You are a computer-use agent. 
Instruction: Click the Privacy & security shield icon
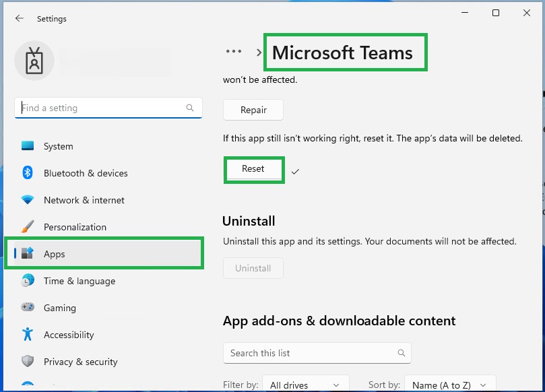pos(28,362)
